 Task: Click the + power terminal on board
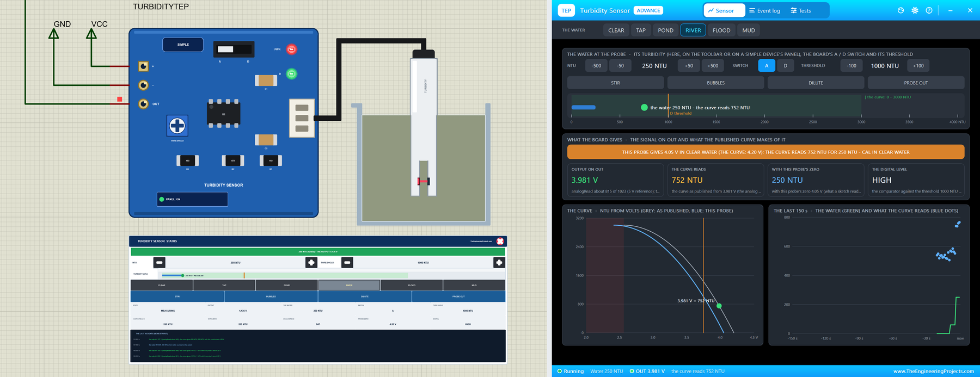click(143, 66)
